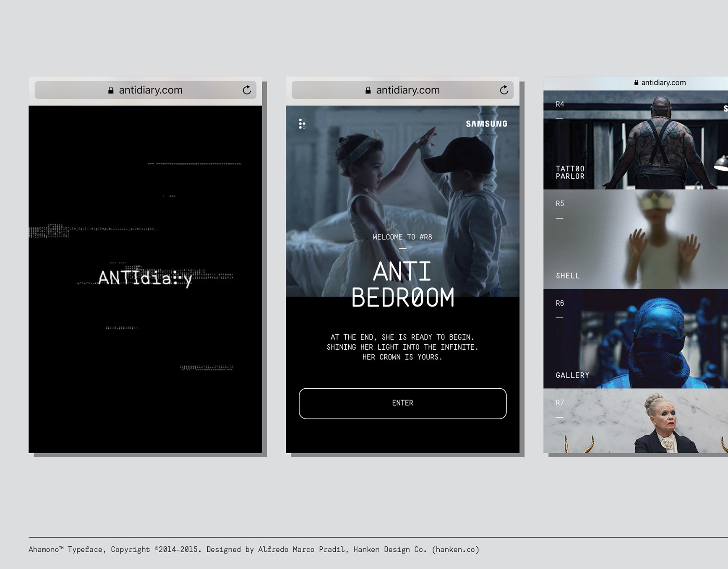Click the GALLERY label
Image resolution: width=728 pixels, height=569 pixels.
coord(572,375)
